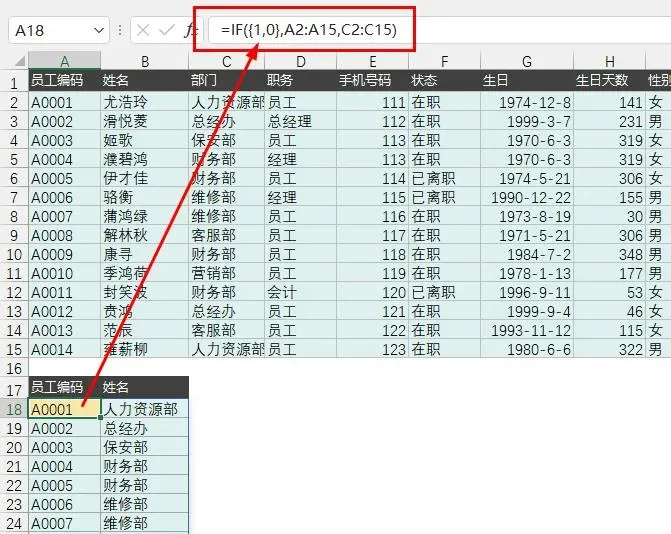Viewport: 671px width, 534px height.
Task: Select birthday cell 1996-9-11
Action: 527,292
